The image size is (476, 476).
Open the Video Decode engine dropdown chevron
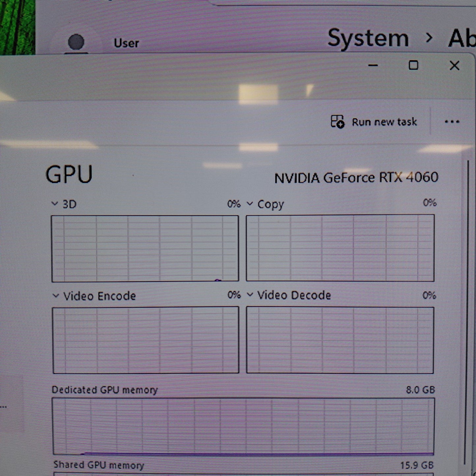[250, 295]
